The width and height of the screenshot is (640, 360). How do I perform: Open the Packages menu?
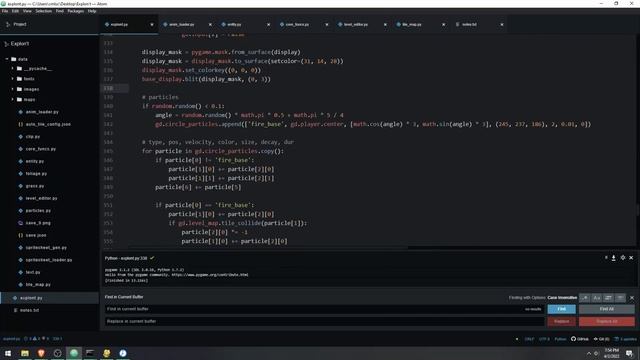(76, 11)
